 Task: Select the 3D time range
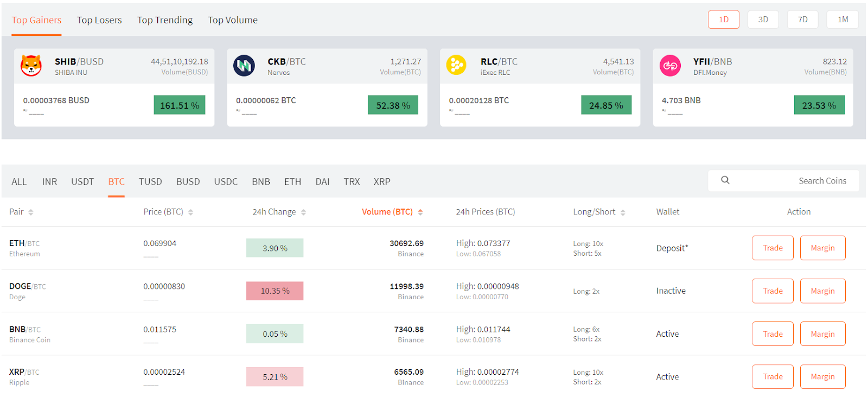coord(763,20)
